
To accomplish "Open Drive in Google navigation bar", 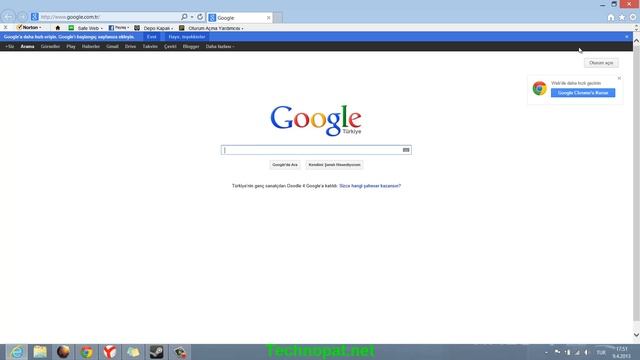I will pos(130,47).
